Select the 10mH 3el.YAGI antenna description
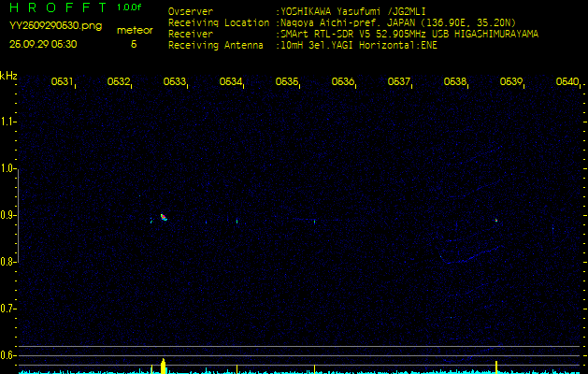The image size is (588, 374). tap(359, 46)
